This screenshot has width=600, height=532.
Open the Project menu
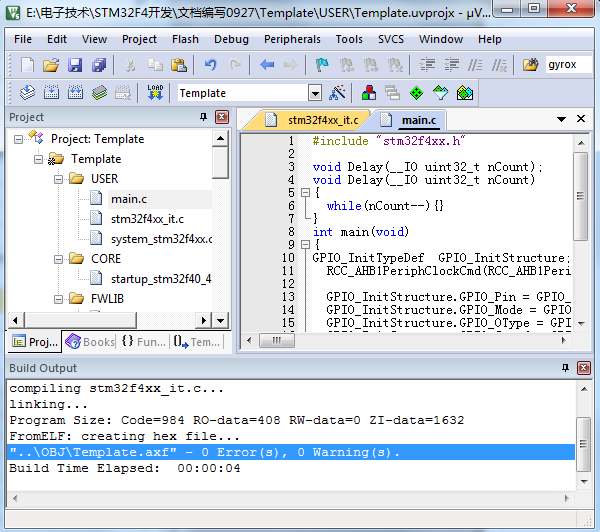coord(139,39)
